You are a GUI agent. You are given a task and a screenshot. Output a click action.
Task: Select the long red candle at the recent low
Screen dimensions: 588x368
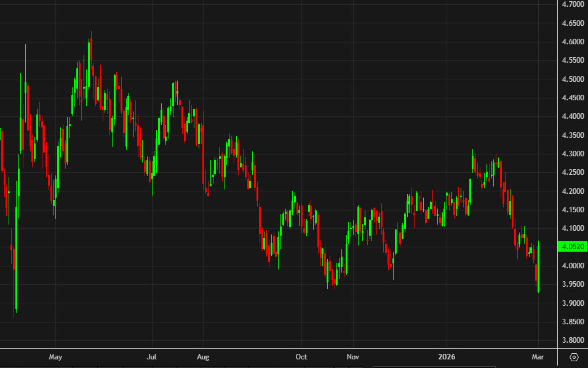536,271
